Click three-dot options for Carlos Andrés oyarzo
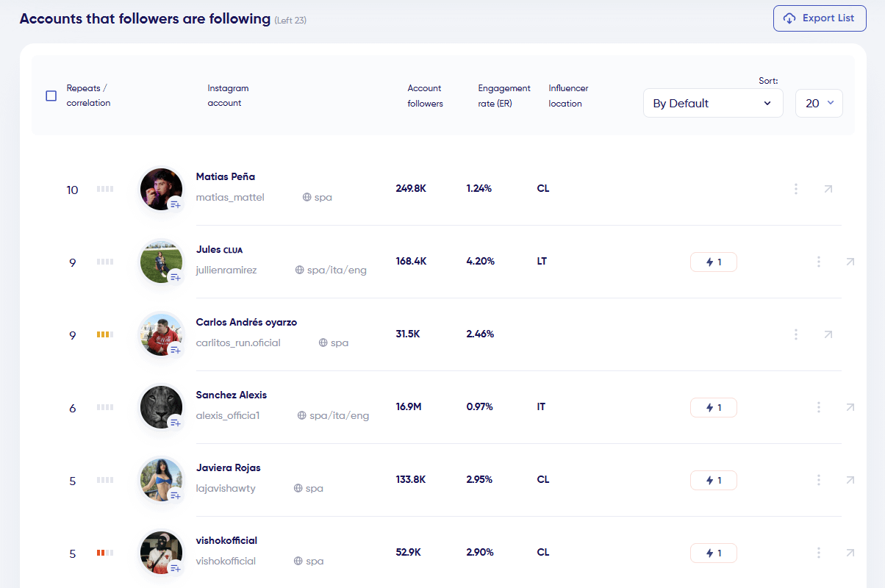 [x=796, y=334]
